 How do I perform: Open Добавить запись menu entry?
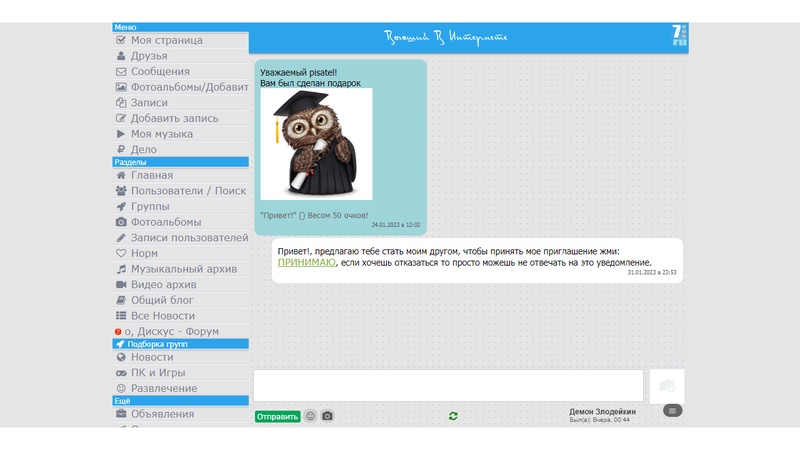pyautogui.click(x=174, y=118)
